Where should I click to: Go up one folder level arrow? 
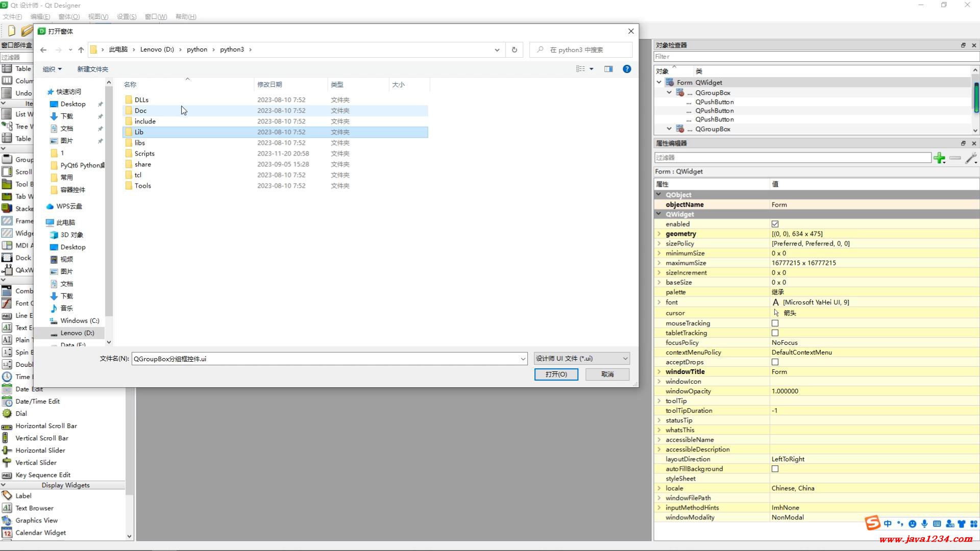81,49
